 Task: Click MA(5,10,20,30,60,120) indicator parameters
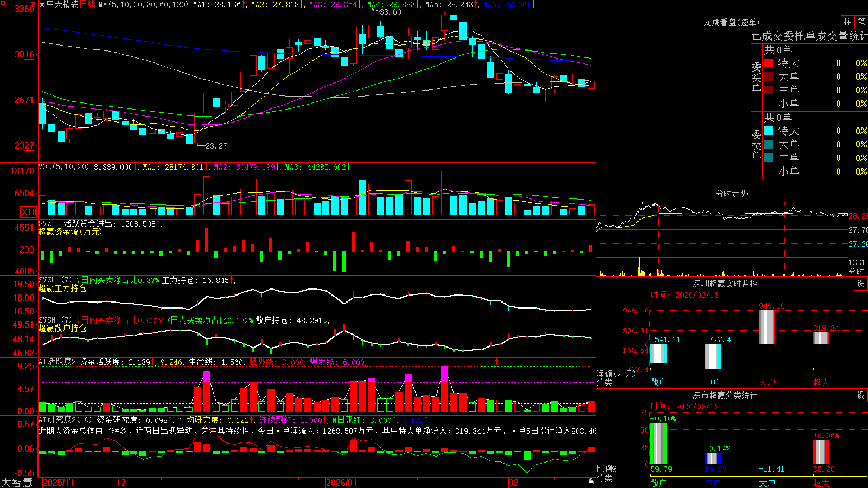[143, 4]
